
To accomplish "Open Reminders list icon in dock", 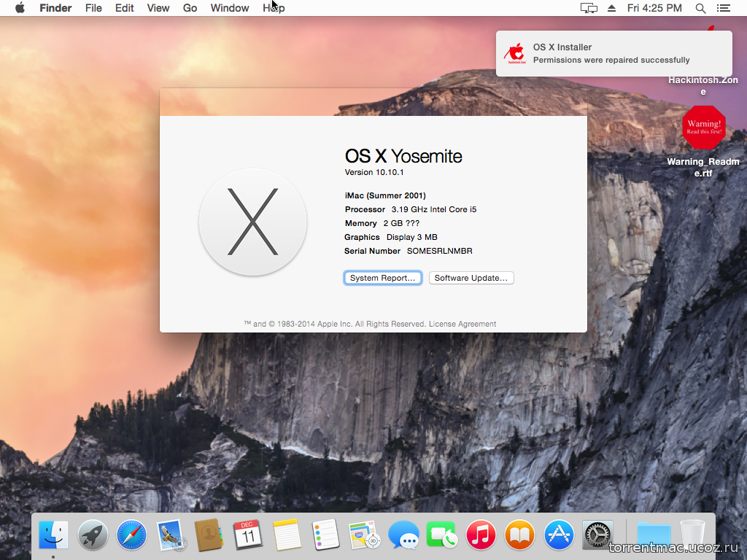I will [325, 534].
